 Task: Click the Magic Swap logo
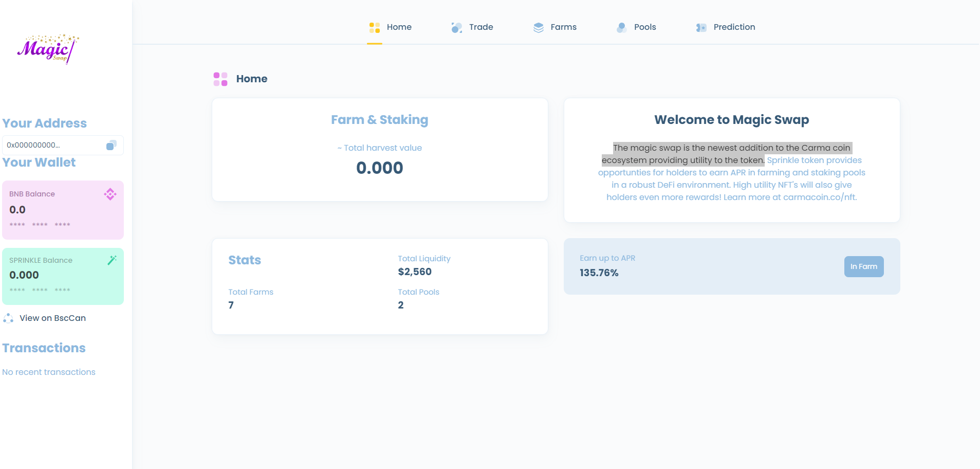[48, 49]
